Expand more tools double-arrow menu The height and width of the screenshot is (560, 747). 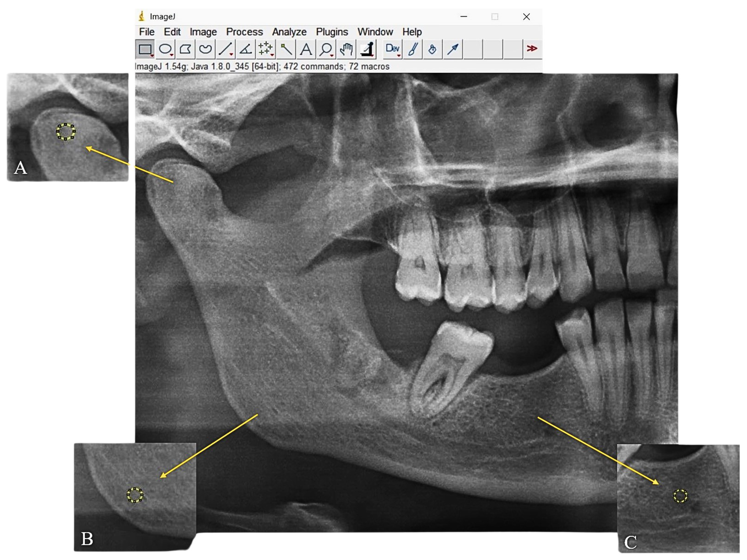point(532,49)
